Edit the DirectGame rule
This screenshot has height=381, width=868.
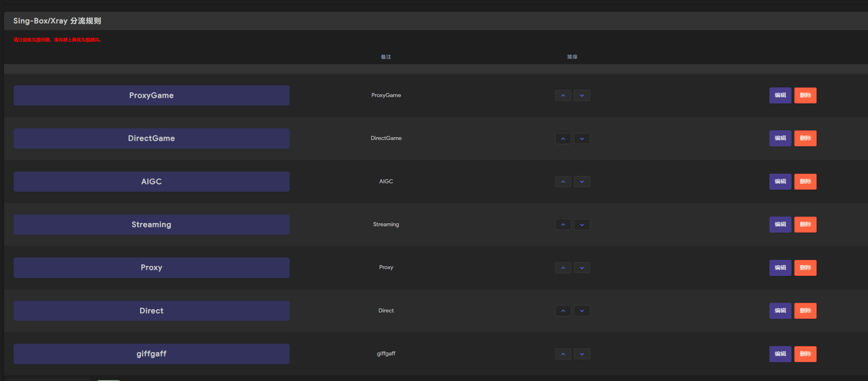point(780,138)
